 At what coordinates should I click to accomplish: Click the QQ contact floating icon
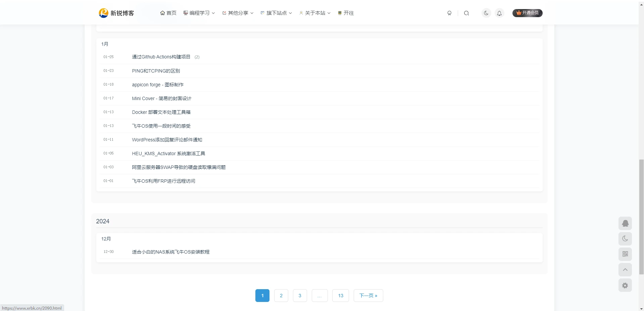click(625, 223)
